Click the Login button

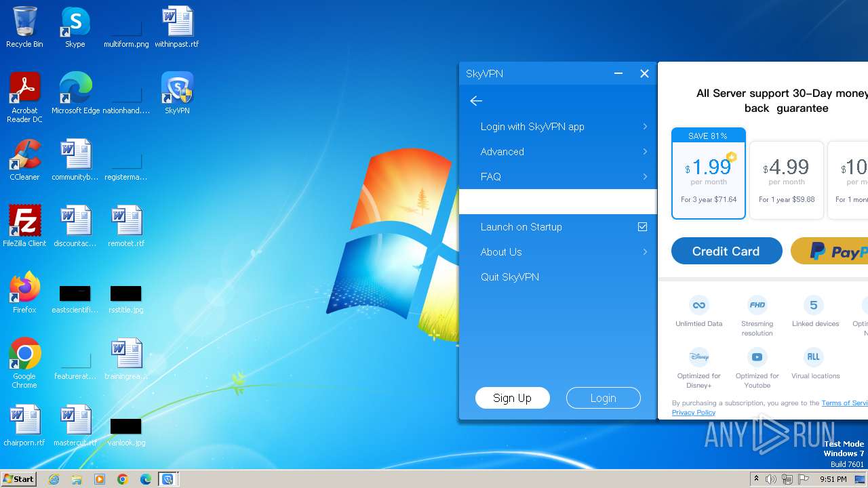pos(603,398)
